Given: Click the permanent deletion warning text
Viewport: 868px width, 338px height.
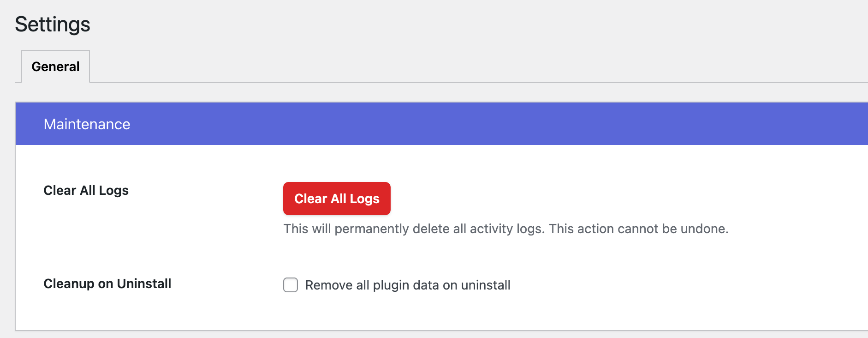Looking at the screenshot, I should [x=506, y=229].
